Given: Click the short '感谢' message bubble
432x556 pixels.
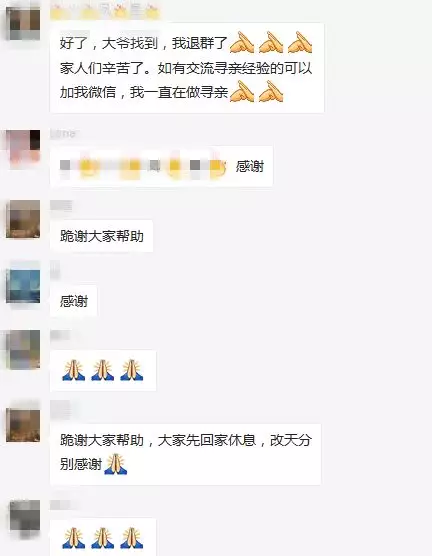Looking at the screenshot, I should [x=74, y=301].
